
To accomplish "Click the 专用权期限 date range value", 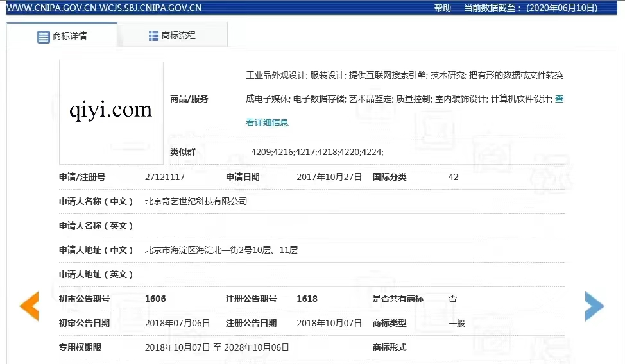I will click(217, 347).
